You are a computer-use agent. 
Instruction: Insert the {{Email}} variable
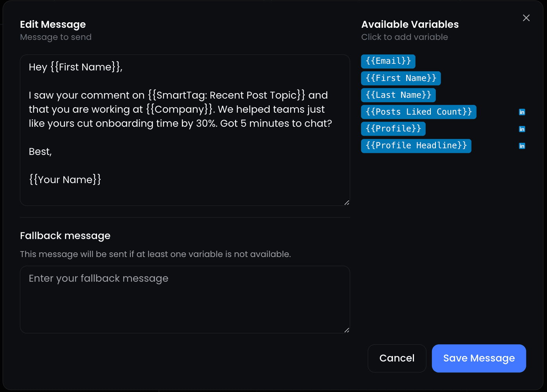388,61
